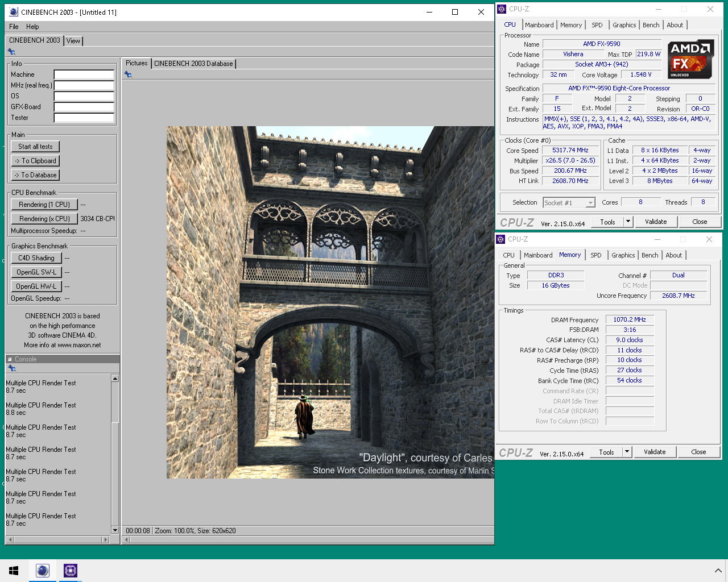Click Validate in lower CPU-Z window
This screenshot has width=728, height=582.
(655, 452)
